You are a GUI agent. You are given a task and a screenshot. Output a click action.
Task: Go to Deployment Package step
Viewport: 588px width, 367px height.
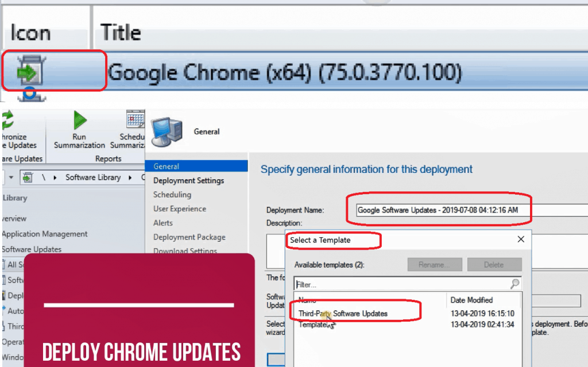(x=189, y=237)
